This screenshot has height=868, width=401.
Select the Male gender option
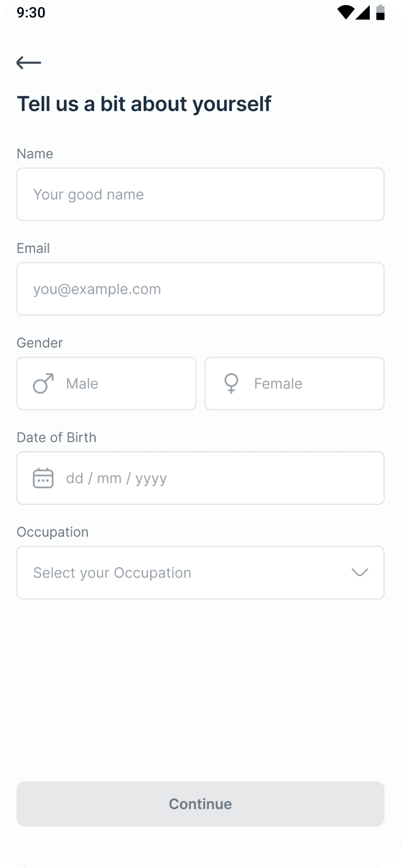(106, 383)
